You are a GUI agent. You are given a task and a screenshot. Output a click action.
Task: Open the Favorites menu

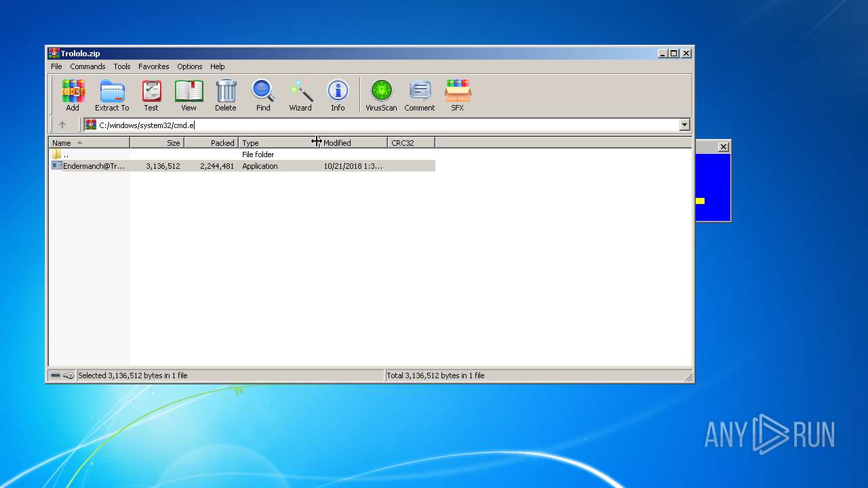pos(154,66)
